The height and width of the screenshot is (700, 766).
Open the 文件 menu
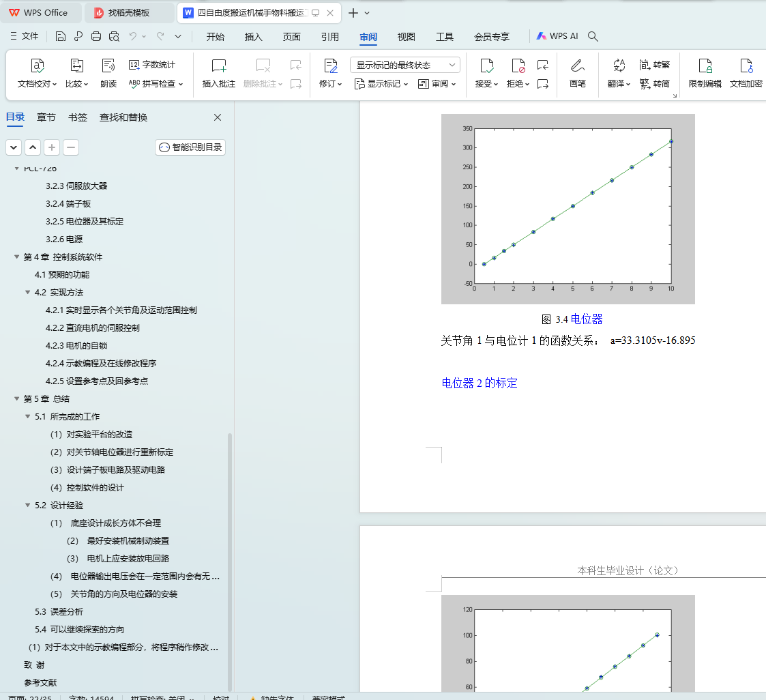[x=24, y=36]
